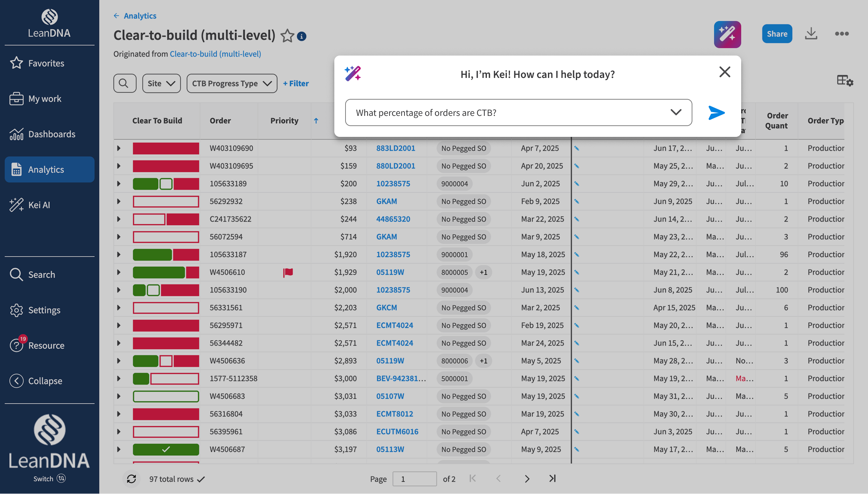Toggle ascending sort arrow next to Priority
Viewport: 868px width, 494px height.
316,121
